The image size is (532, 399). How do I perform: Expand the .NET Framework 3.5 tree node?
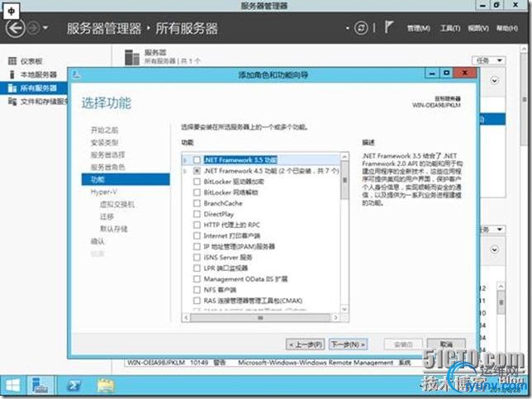tap(185, 159)
